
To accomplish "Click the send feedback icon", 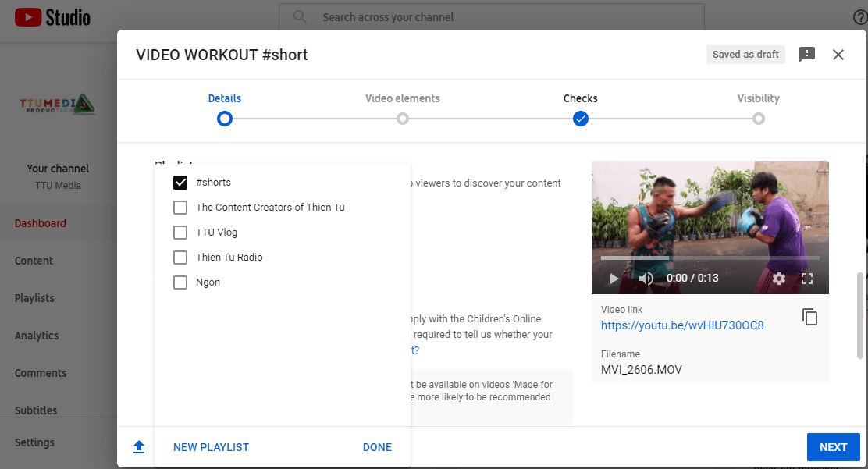I will coord(807,55).
